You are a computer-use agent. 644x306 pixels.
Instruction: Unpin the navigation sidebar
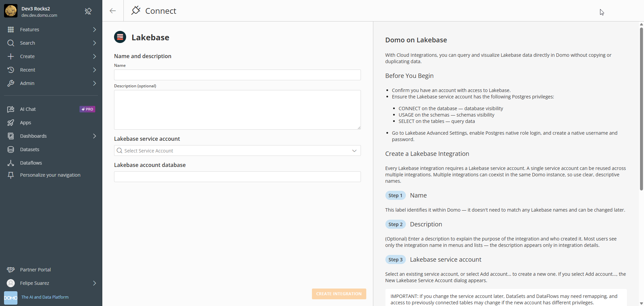88,11
